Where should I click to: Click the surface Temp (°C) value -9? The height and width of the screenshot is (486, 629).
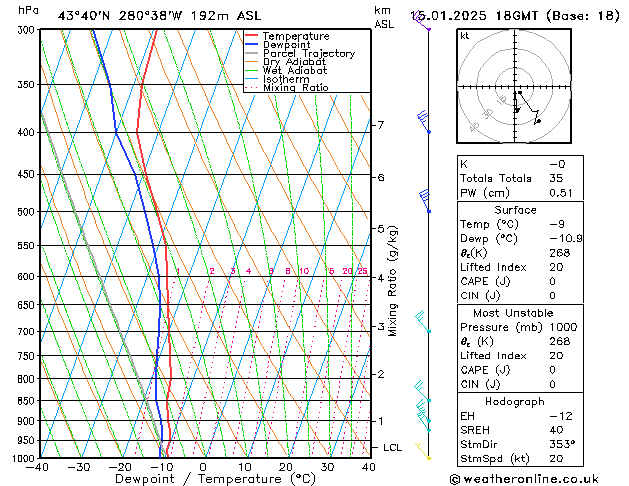pos(557,224)
